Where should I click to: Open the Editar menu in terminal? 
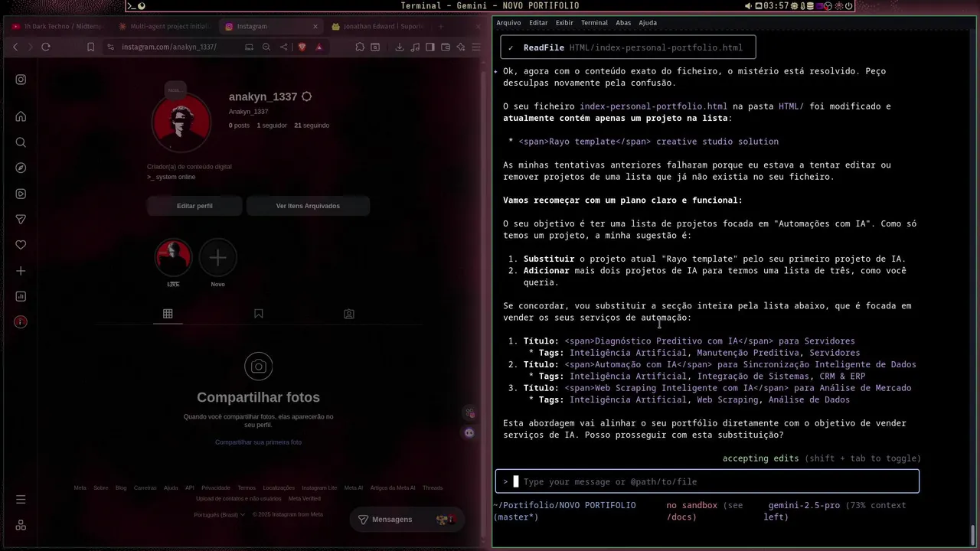(538, 23)
